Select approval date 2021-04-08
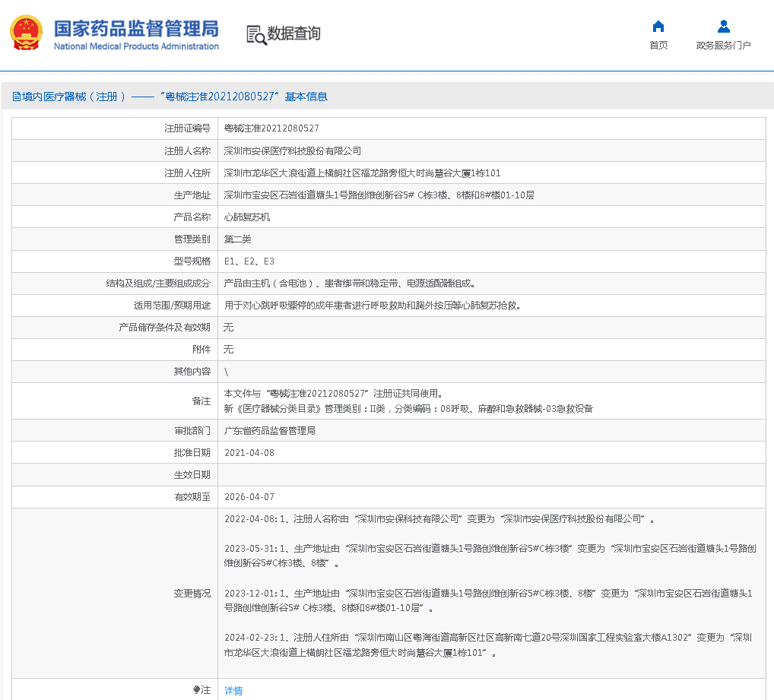Image resolution: width=774 pixels, height=700 pixels. tap(249, 453)
